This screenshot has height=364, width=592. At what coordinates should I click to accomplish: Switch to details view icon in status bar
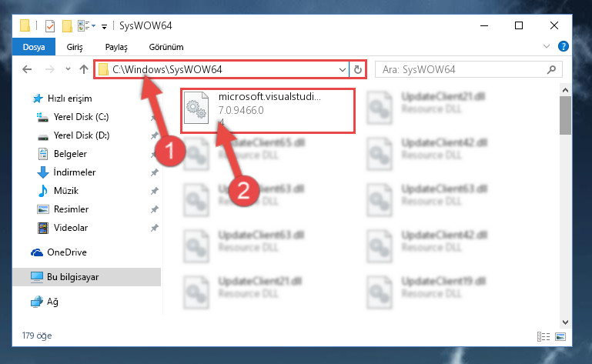(x=544, y=336)
